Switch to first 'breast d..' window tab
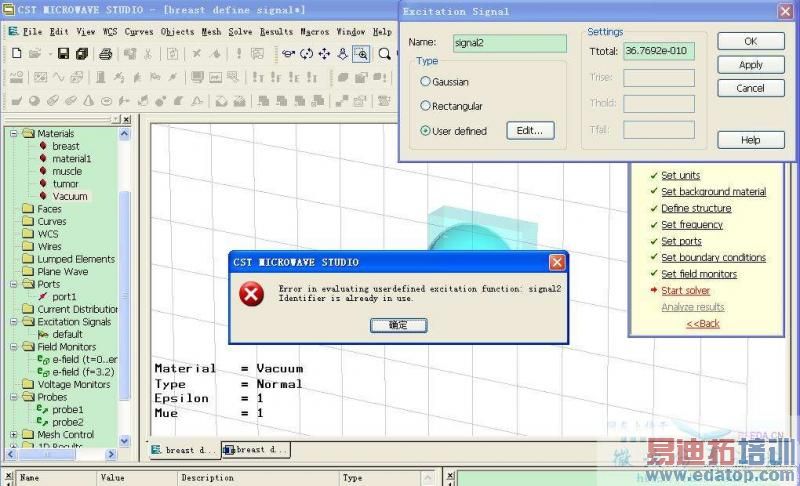Screen dimensions: 800x486 (185, 450)
